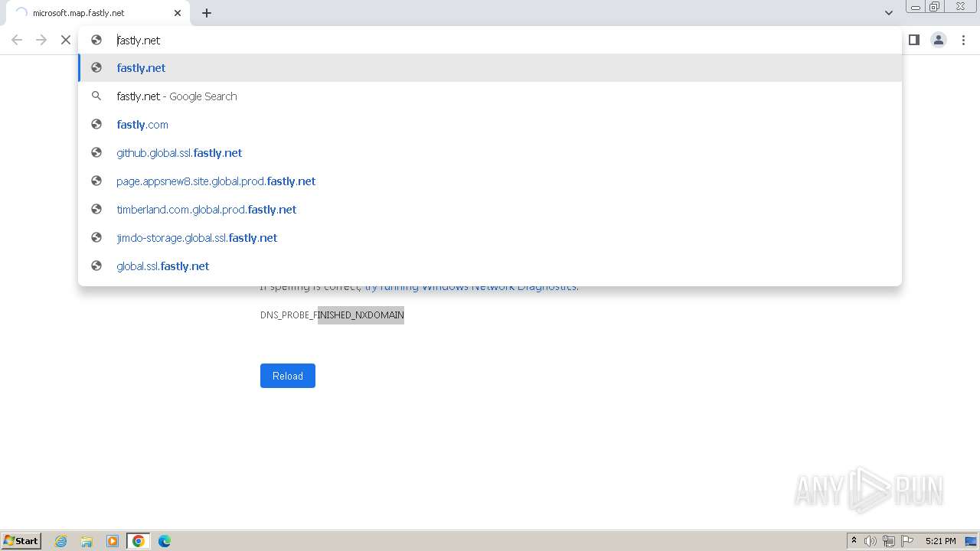Click DNS_PROBE_FINISHED_NXDOMAIN error code text
980x551 pixels.
[332, 315]
